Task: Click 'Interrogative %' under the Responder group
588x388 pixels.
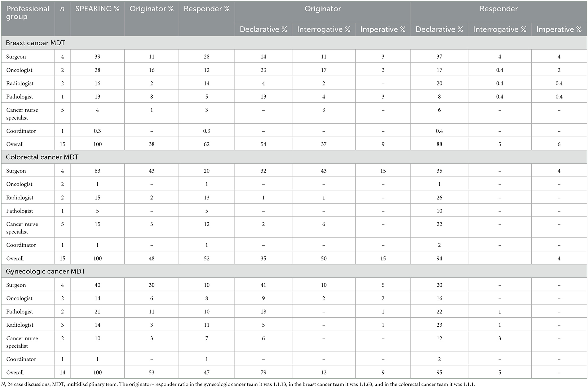Action: (500, 29)
